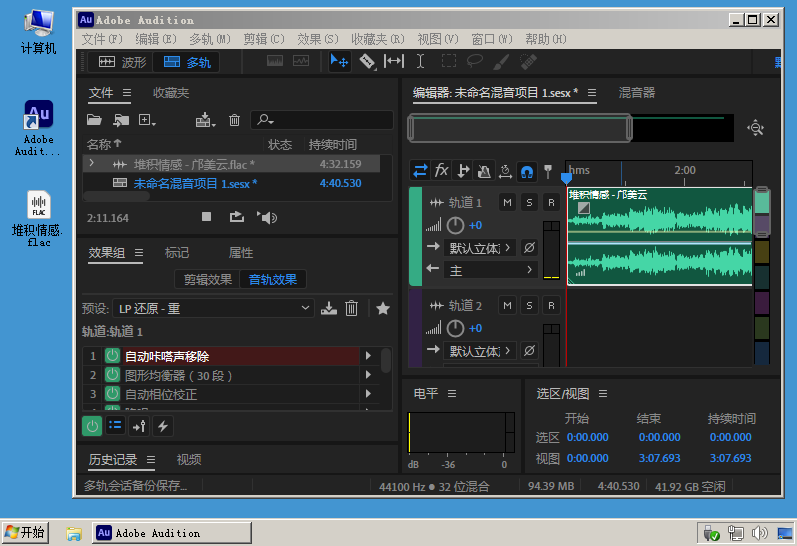Click Adobe Audition taskbar button
797x546 pixels.
(x=172, y=533)
